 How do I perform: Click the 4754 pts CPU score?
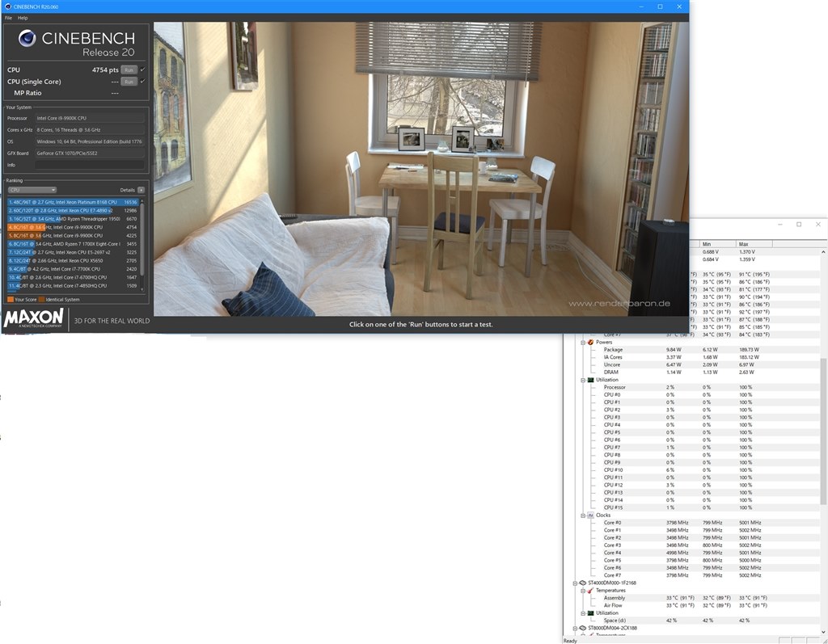105,69
